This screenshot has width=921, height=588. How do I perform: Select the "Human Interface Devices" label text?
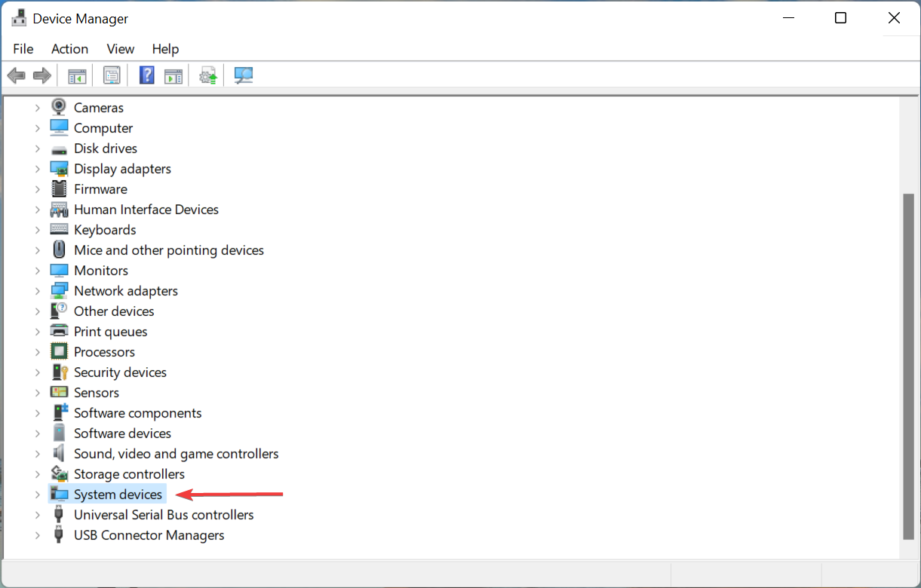point(146,210)
